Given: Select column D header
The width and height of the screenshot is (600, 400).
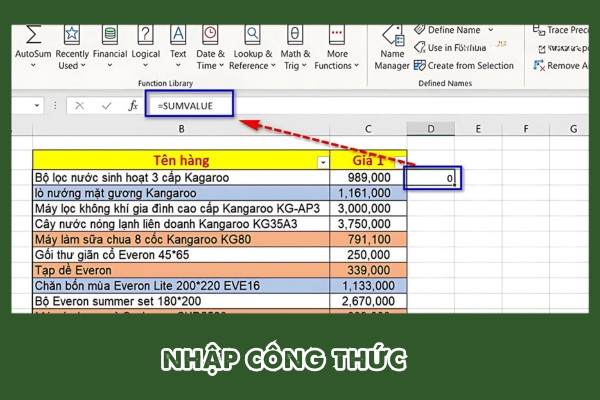Looking at the screenshot, I should [x=431, y=129].
